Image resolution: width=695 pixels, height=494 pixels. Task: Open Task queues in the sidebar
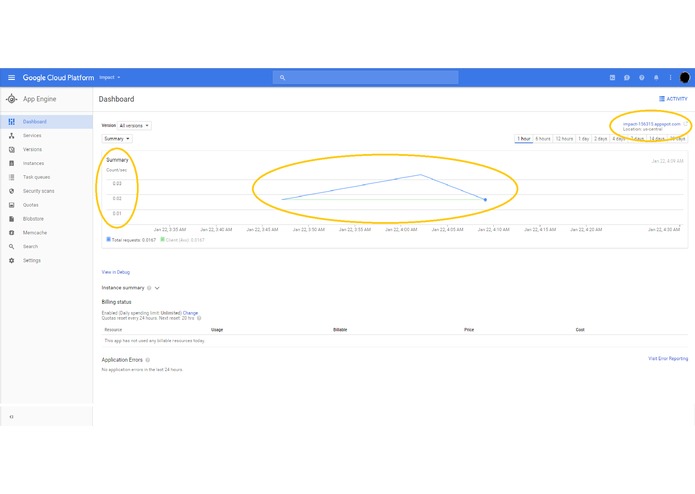coord(47,177)
